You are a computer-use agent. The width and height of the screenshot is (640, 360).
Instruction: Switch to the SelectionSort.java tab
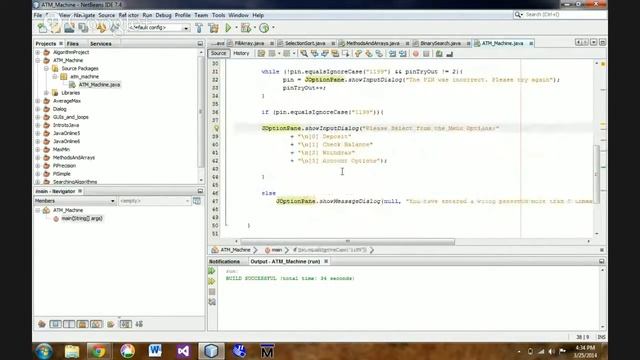[x=305, y=43]
